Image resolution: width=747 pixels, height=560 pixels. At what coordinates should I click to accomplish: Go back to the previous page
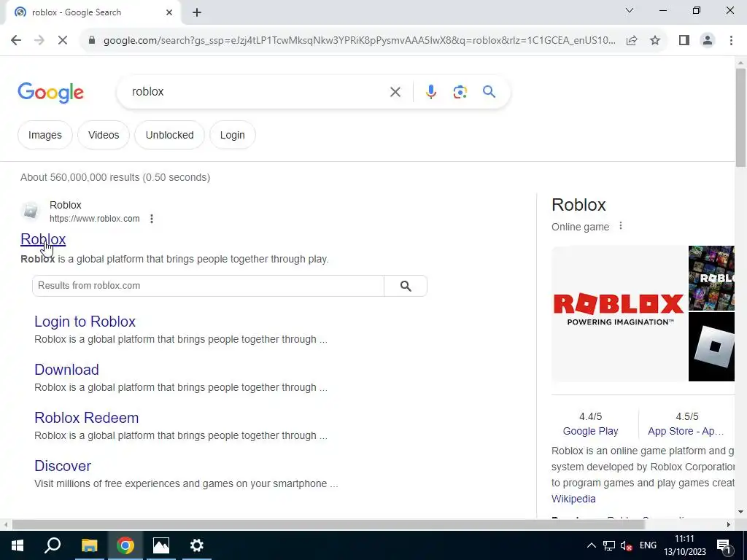[x=16, y=41]
